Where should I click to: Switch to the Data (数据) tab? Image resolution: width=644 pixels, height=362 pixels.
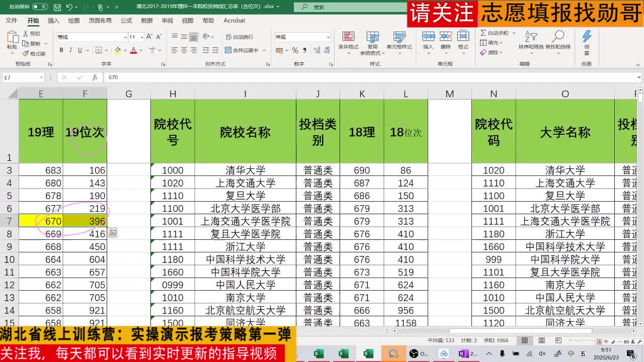pyautogui.click(x=147, y=21)
